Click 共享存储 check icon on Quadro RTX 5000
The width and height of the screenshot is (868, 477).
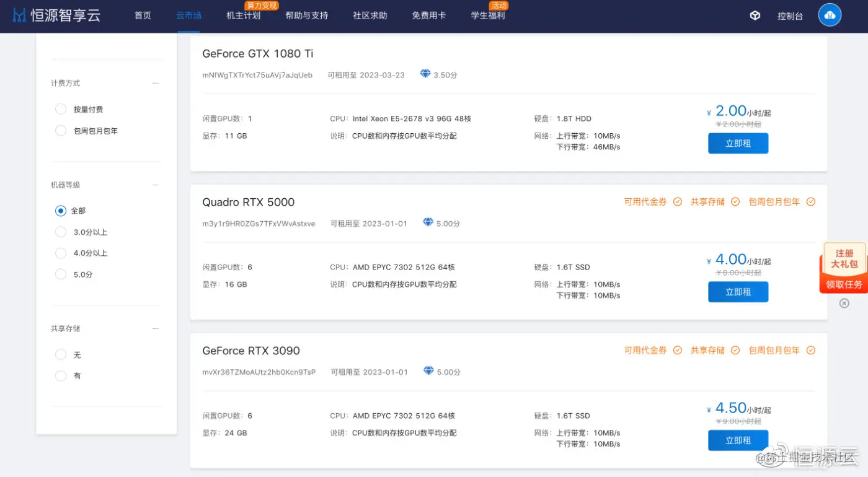[x=735, y=202]
